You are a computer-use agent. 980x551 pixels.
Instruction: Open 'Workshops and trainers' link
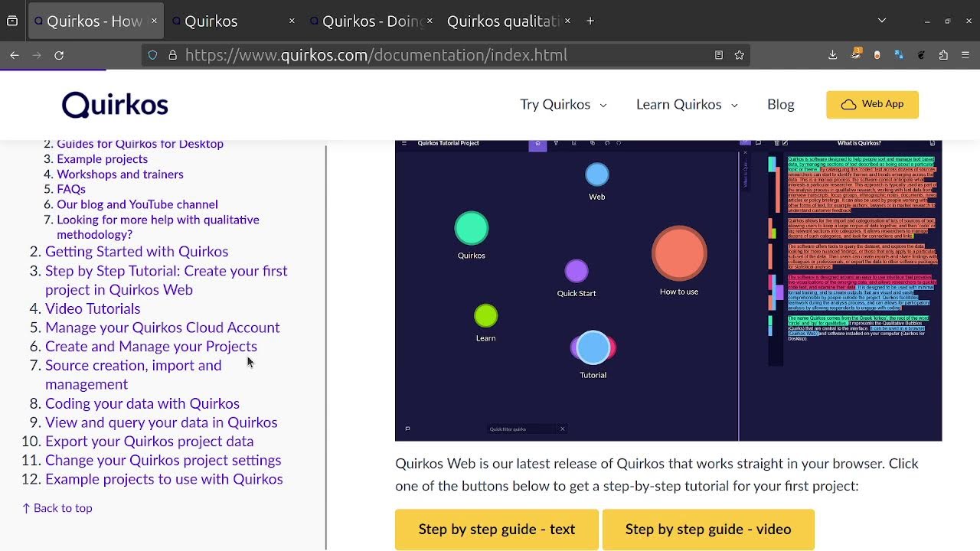pyautogui.click(x=120, y=174)
